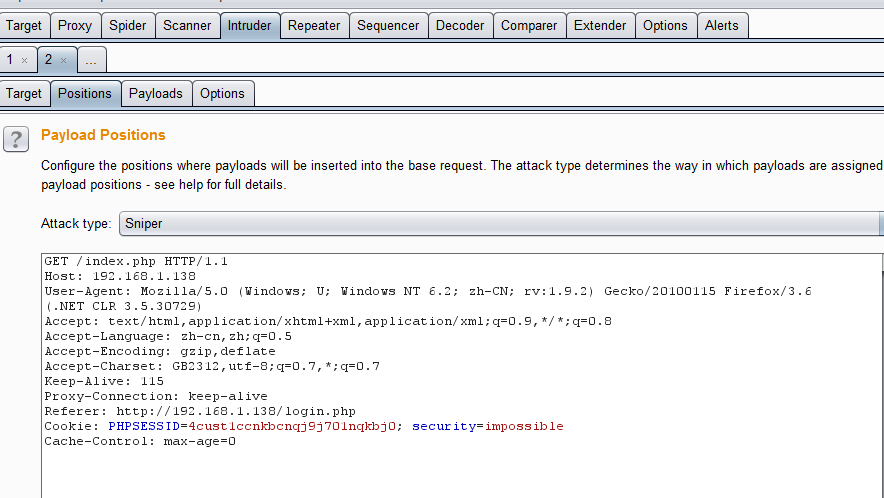This screenshot has width=884, height=498.
Task: Click the security cookie value impossible
Action: point(524,426)
